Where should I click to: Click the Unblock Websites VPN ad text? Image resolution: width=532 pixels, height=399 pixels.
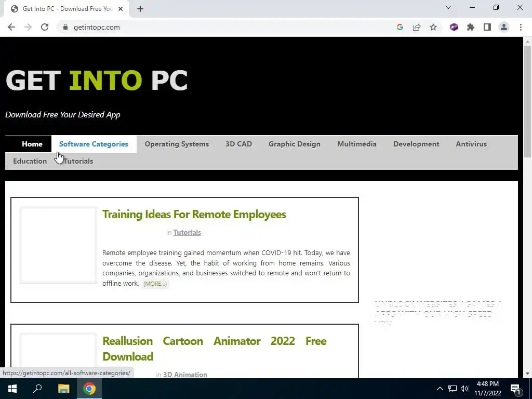[x=437, y=314]
